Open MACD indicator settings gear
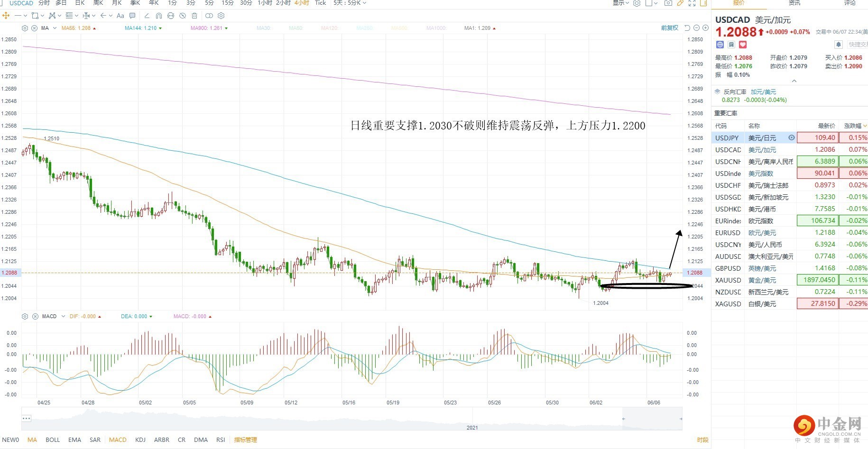The height and width of the screenshot is (449, 868). pyautogui.click(x=25, y=316)
